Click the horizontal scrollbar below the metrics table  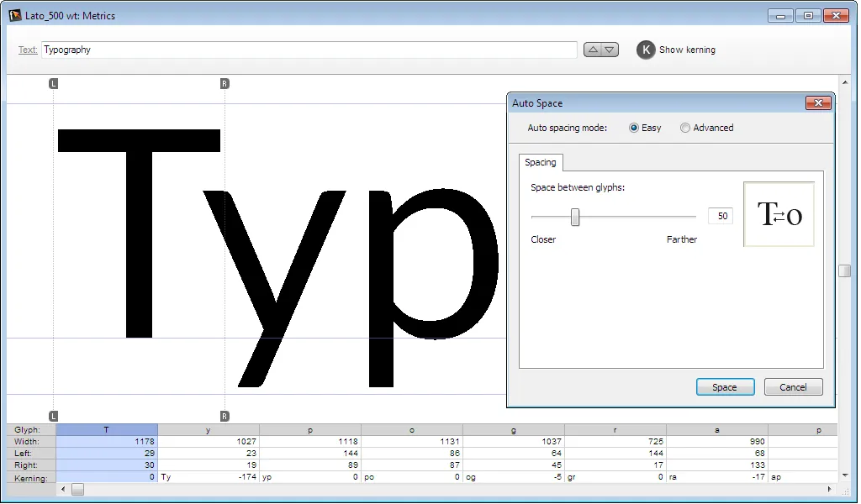pos(77,489)
